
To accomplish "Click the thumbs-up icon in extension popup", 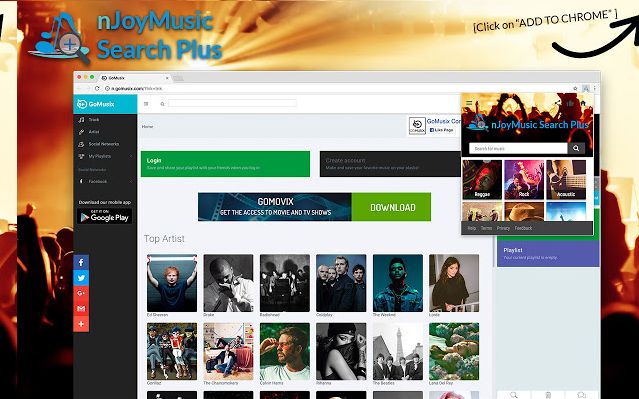I will click(x=570, y=103).
